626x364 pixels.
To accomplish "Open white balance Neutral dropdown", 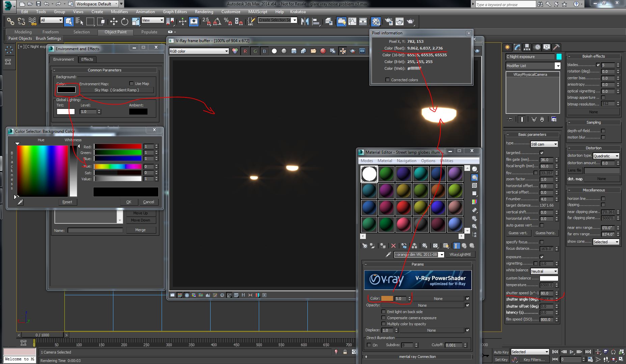I will coord(544,271).
